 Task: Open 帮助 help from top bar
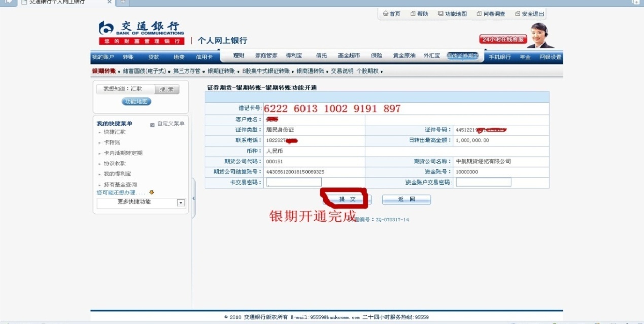419,14
